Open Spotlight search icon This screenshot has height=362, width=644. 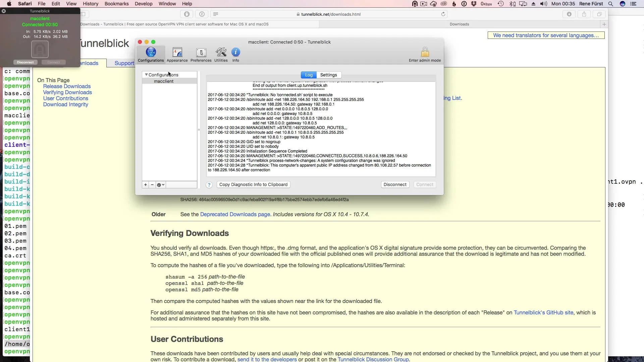[611, 4]
